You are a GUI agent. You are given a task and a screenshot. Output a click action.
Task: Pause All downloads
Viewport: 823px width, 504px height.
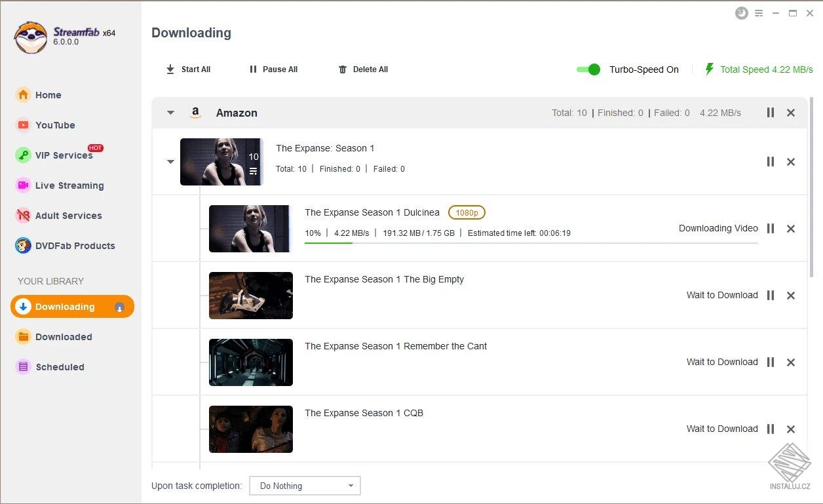point(273,69)
